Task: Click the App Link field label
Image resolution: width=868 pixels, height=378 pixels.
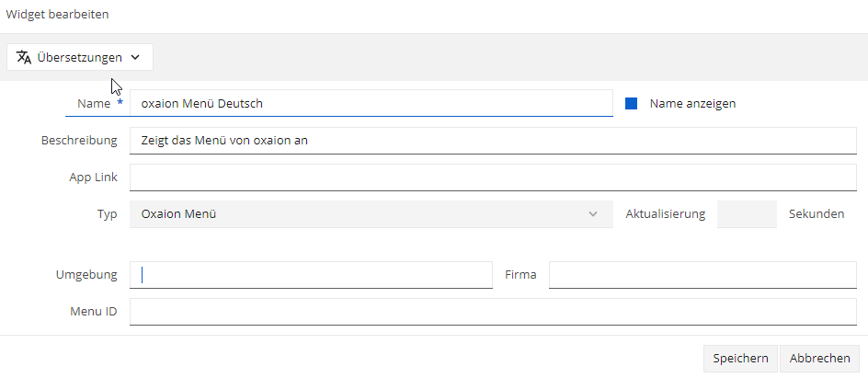Action: (x=93, y=178)
